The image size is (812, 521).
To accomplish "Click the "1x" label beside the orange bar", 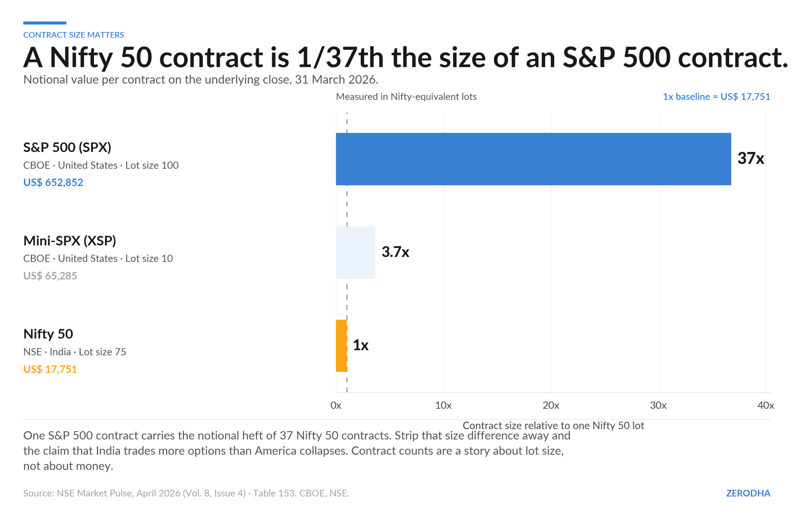I will point(361,346).
